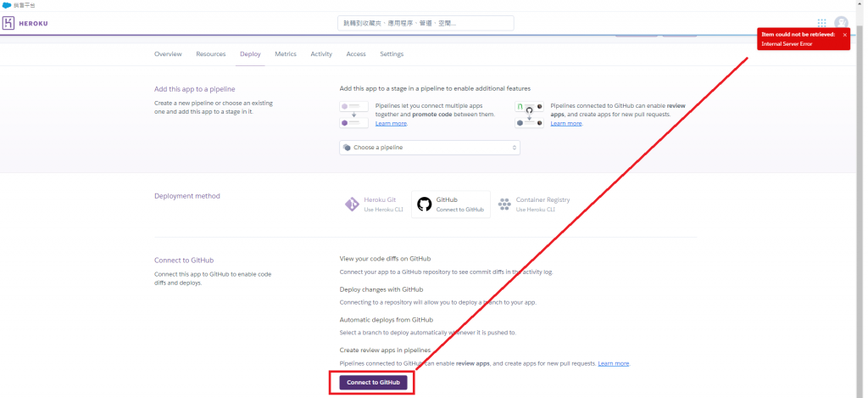Viewport: 868px width, 398px height.
Task: Click the Container Registry label
Action: coord(542,200)
